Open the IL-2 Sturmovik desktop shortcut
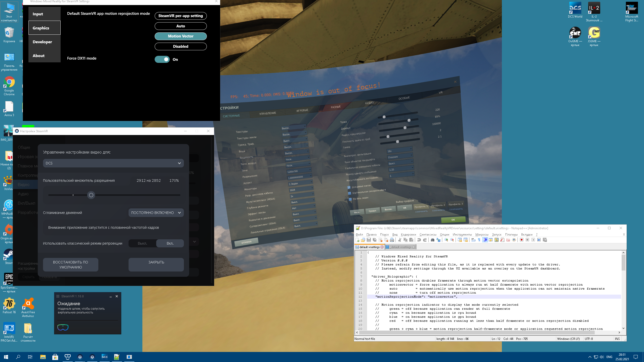This screenshot has width=644, height=362. click(x=594, y=12)
